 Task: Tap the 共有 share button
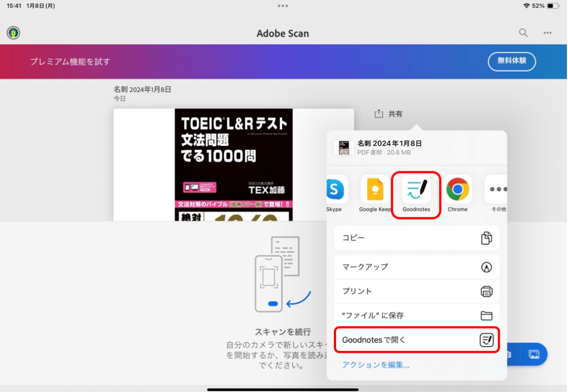pos(388,114)
